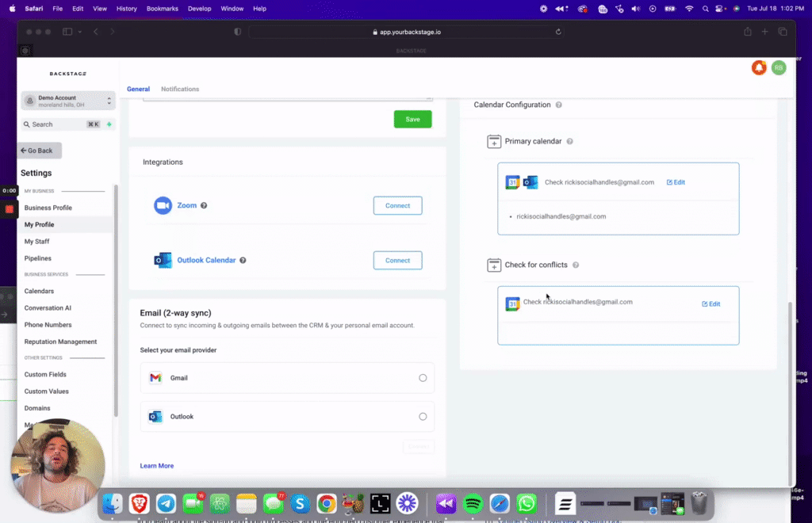Expand the Demo Account switcher
The width and height of the screenshot is (812, 523).
point(68,101)
